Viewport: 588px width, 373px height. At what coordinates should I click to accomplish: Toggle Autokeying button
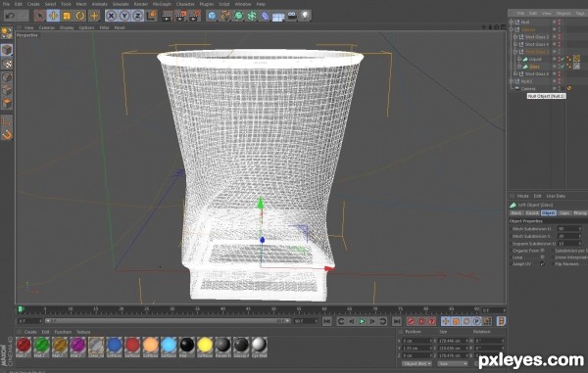[x=421, y=321]
